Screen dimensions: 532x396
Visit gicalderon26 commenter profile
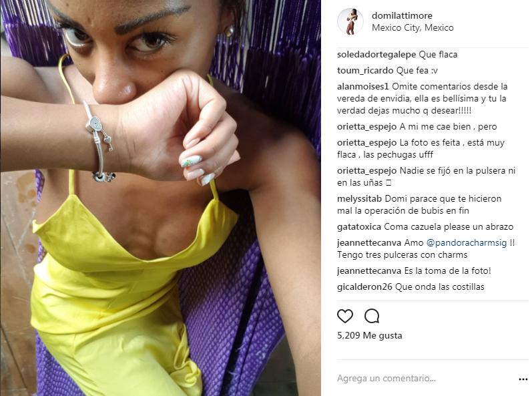click(364, 287)
